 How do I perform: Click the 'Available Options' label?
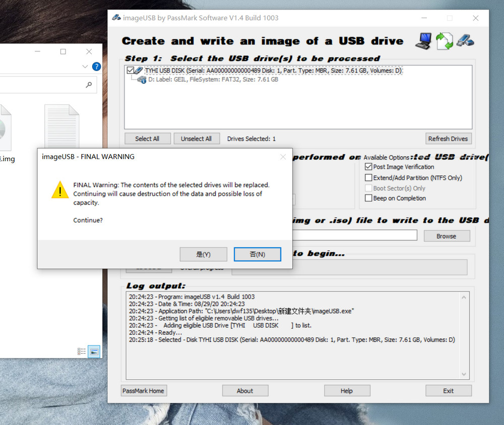(387, 158)
